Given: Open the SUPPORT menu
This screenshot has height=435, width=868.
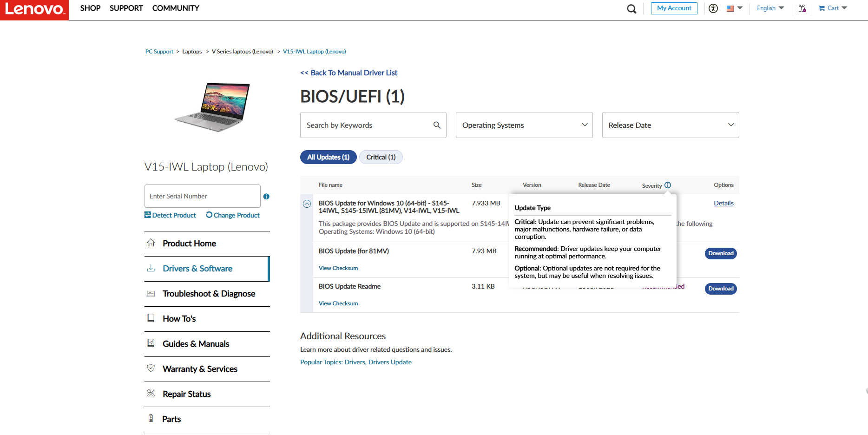Looking at the screenshot, I should coord(126,8).
